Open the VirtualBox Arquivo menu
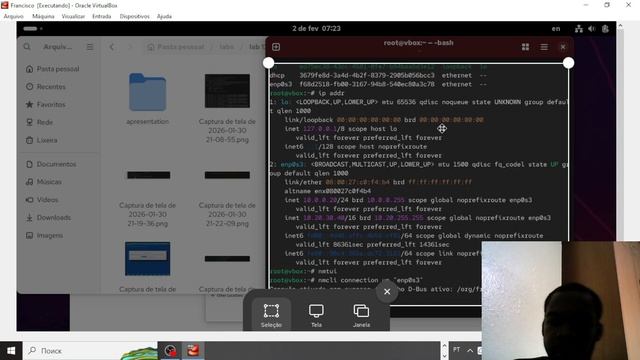The width and height of the screenshot is (640, 360). click(x=13, y=16)
